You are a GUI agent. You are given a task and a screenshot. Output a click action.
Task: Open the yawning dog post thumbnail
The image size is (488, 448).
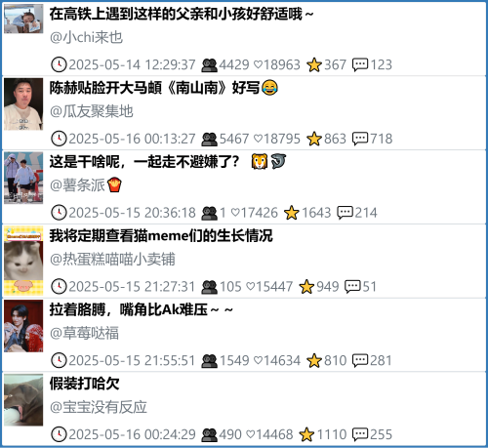point(23,400)
